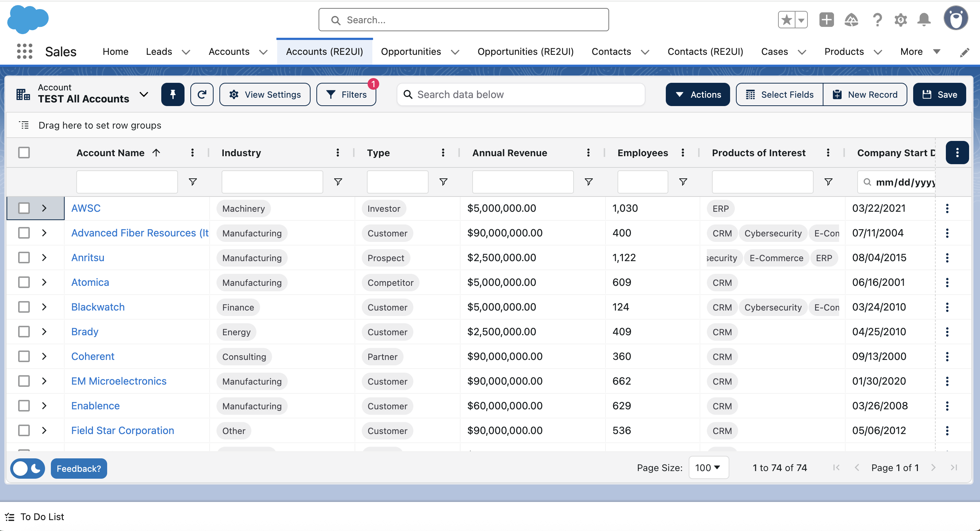This screenshot has height=531, width=980.
Task: Open the Products tab
Action: pyautogui.click(x=844, y=52)
